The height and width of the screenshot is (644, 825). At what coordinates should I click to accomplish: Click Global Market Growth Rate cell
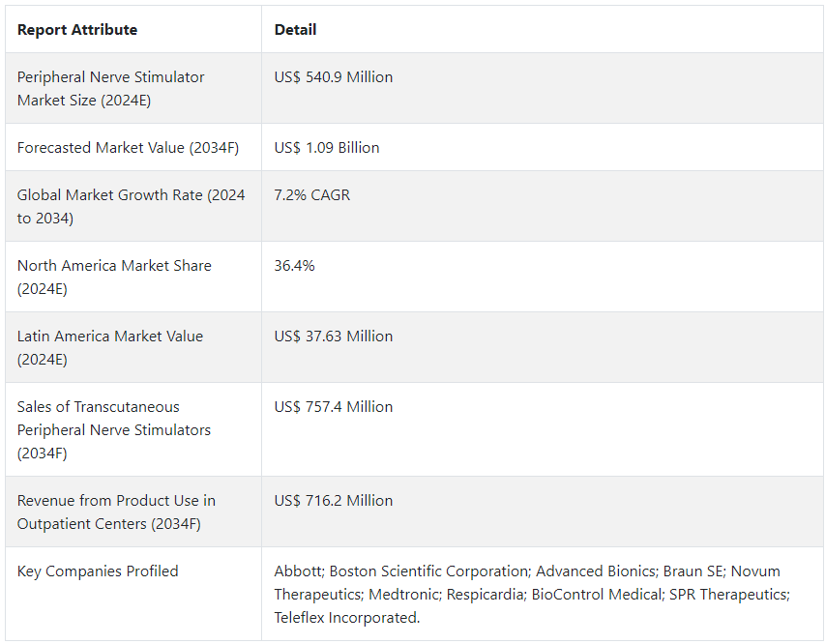tap(131, 206)
